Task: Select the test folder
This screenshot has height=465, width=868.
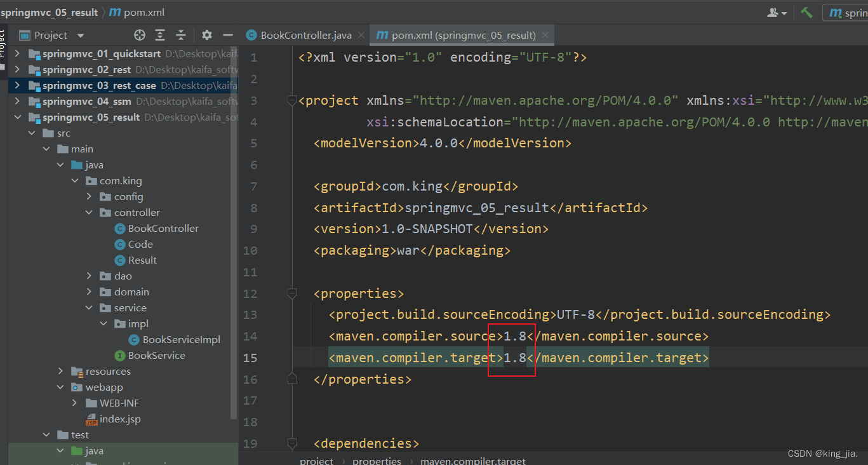Action: (73, 435)
